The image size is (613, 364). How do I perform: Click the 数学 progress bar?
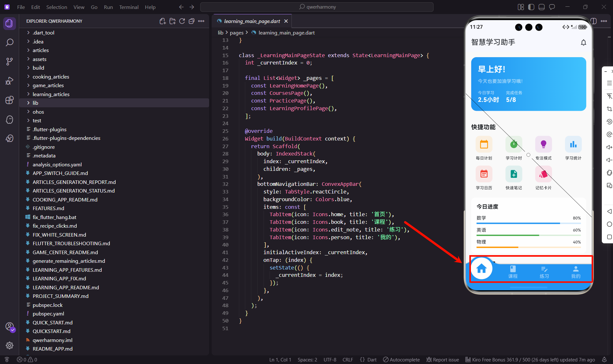click(528, 223)
